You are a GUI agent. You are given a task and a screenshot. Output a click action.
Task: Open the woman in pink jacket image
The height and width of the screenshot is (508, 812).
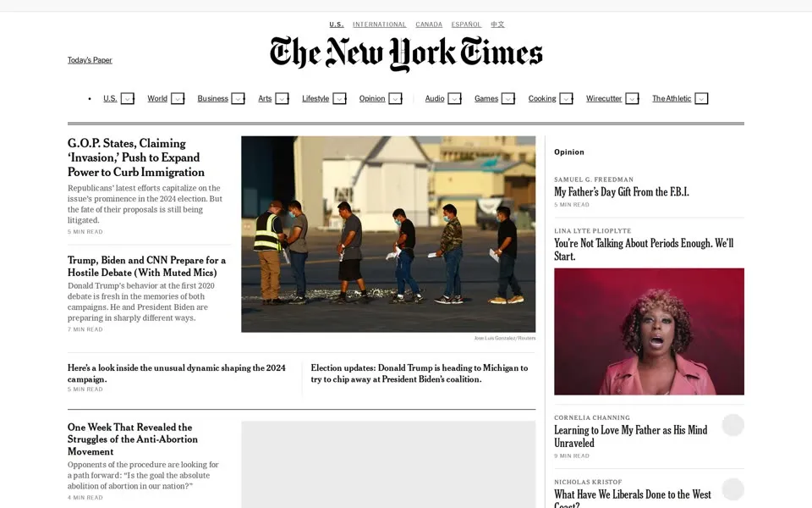coord(649,331)
